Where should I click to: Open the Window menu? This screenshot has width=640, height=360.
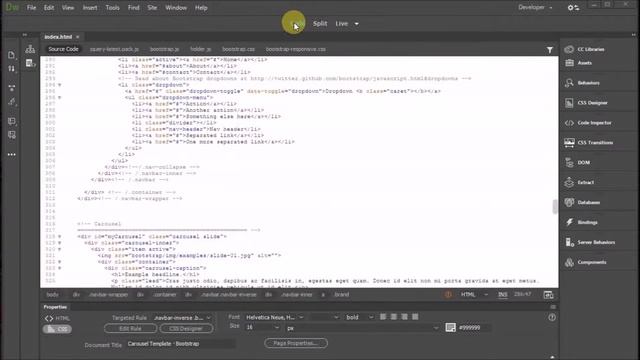tap(176, 8)
